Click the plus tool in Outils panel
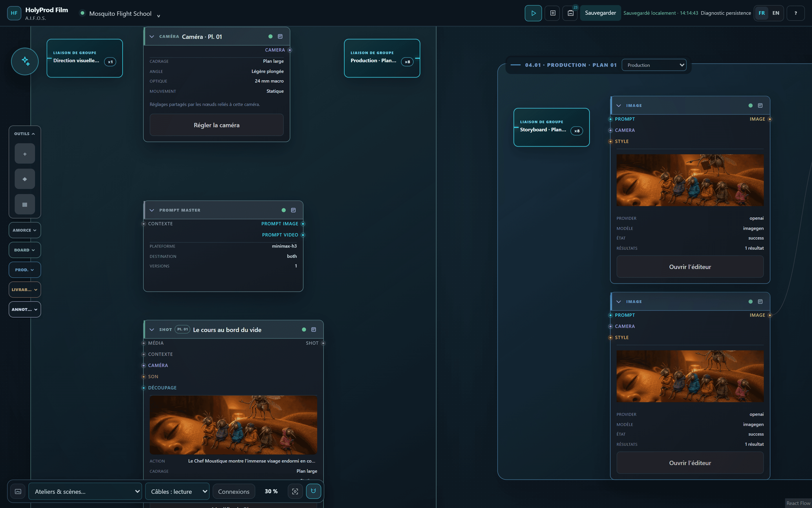The image size is (812, 508). tap(25, 154)
